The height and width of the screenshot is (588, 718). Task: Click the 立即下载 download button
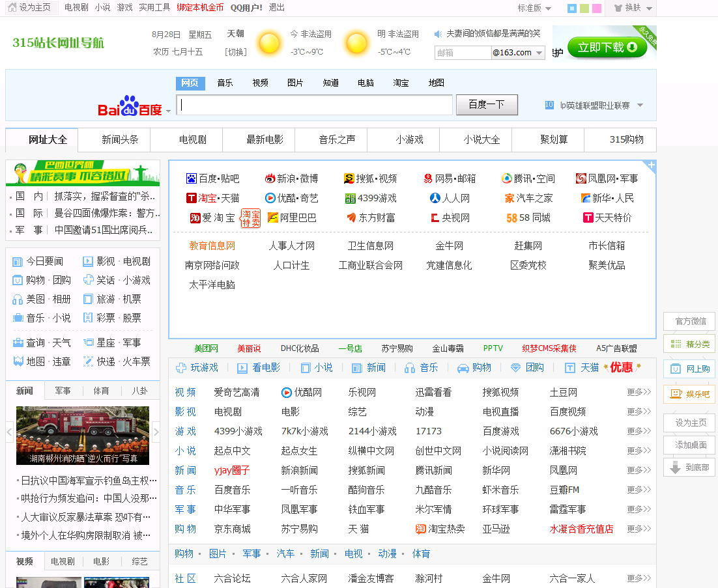tap(607, 47)
